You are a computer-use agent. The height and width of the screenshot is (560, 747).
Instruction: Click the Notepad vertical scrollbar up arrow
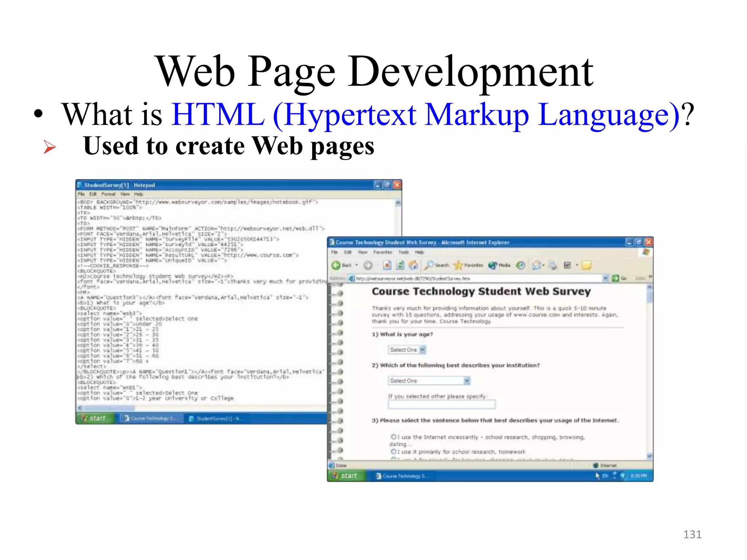[398, 203]
